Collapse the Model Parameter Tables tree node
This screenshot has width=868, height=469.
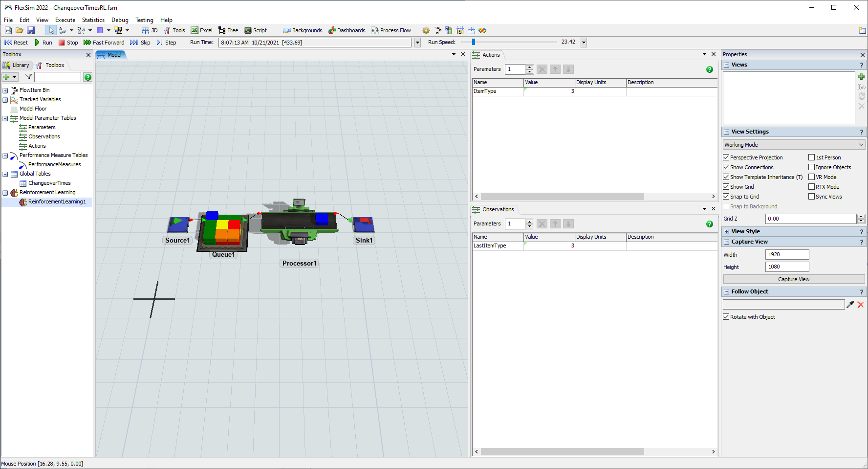(x=5, y=118)
